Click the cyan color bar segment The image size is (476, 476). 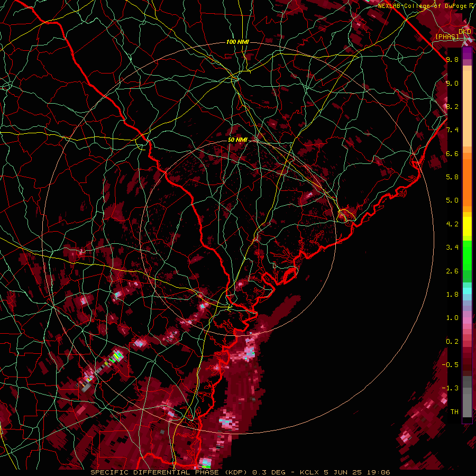[467, 291]
